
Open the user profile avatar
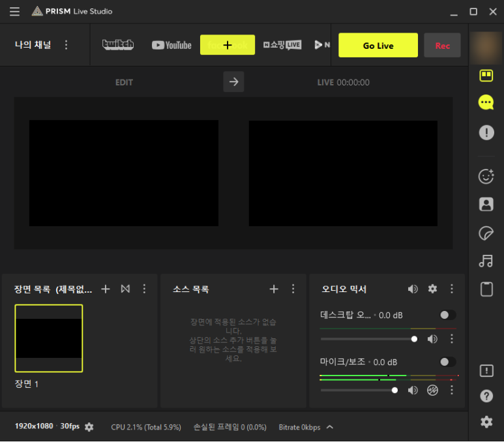point(486,47)
